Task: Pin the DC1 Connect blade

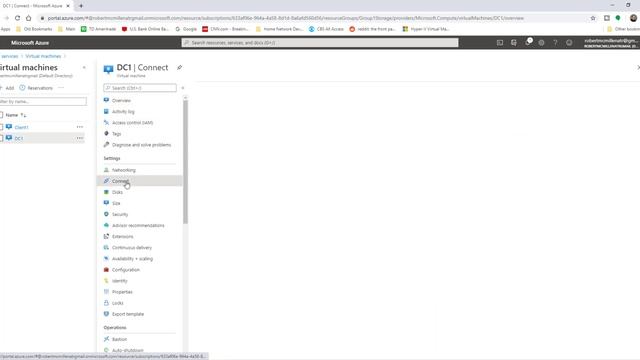Action: tap(179, 67)
